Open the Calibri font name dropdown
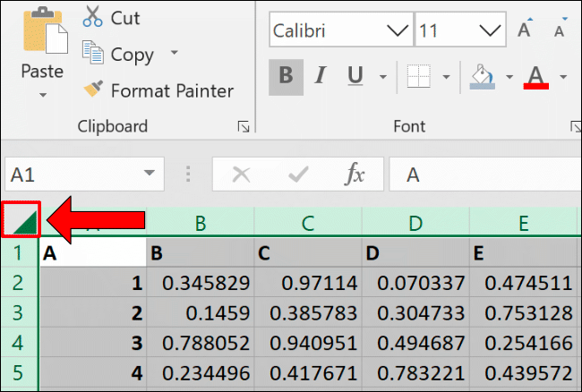582x392 pixels. tap(398, 30)
